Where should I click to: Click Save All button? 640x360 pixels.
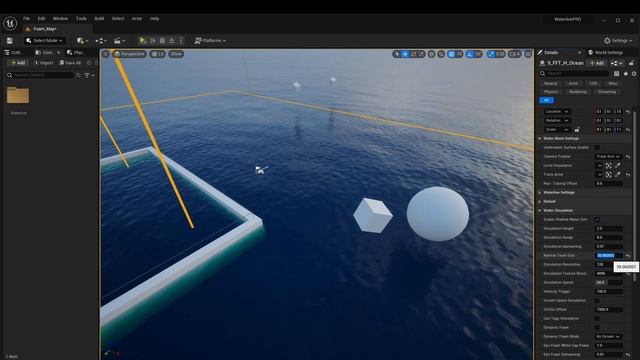click(x=70, y=63)
